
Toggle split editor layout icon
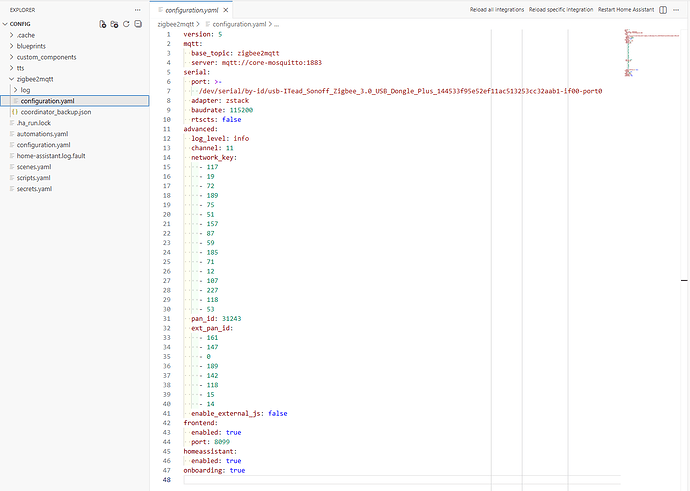[663, 10]
